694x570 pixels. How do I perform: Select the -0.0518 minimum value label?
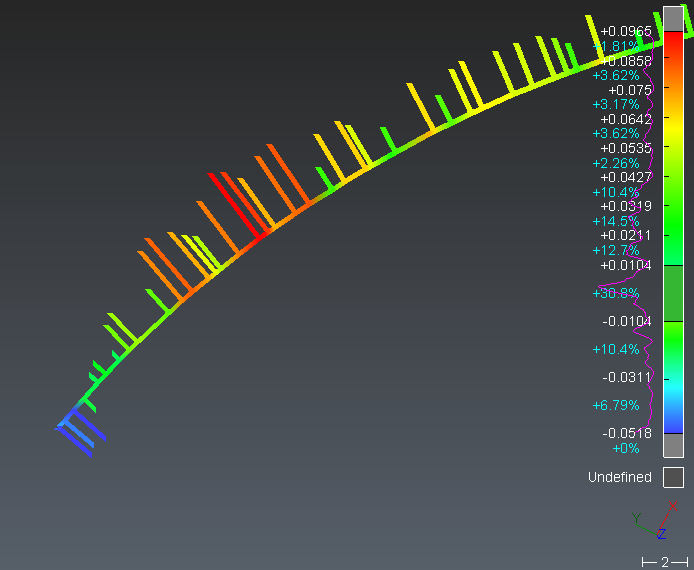[x=626, y=433]
